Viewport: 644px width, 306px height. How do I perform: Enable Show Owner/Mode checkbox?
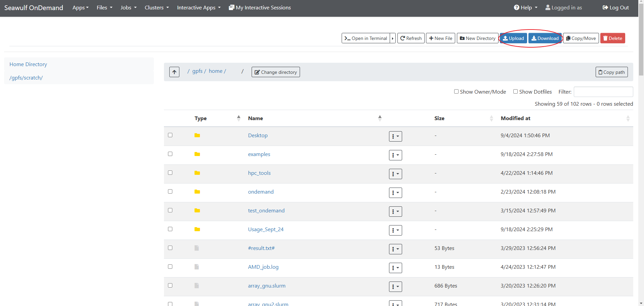[456, 91]
